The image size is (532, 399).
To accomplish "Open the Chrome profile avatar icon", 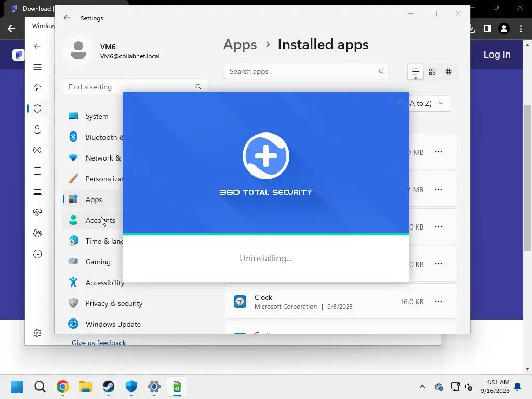I will 504,29.
